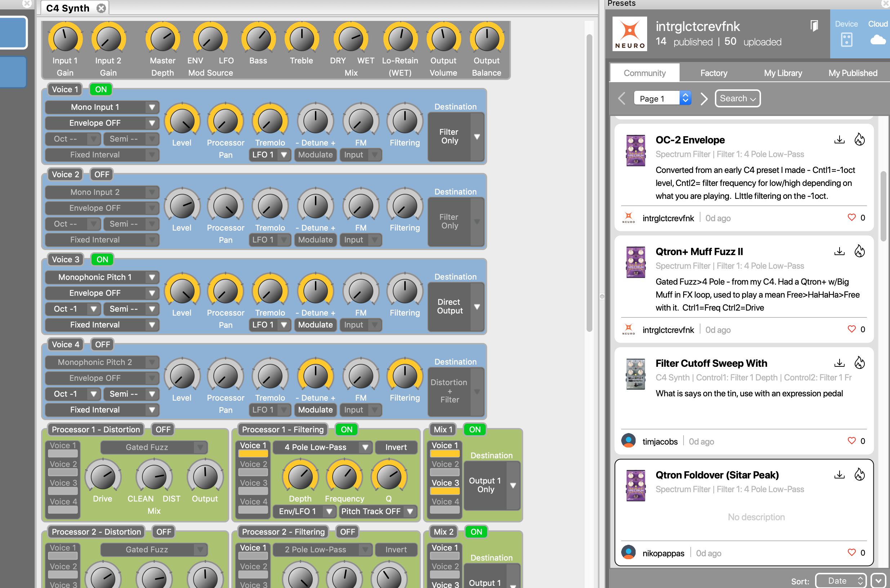Click Modulate under Voice 3 Detune
Viewport: 890px width, 588px height.
tap(315, 325)
